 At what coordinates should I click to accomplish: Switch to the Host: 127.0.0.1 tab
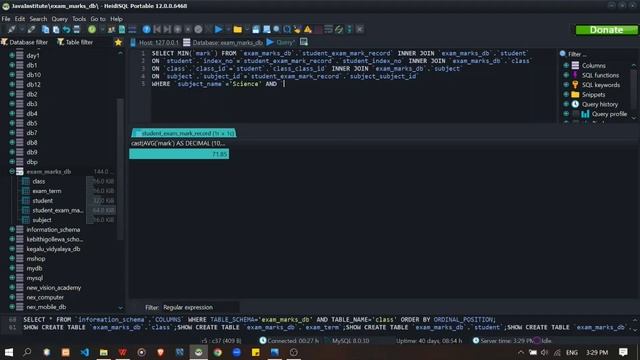pyautogui.click(x=155, y=42)
